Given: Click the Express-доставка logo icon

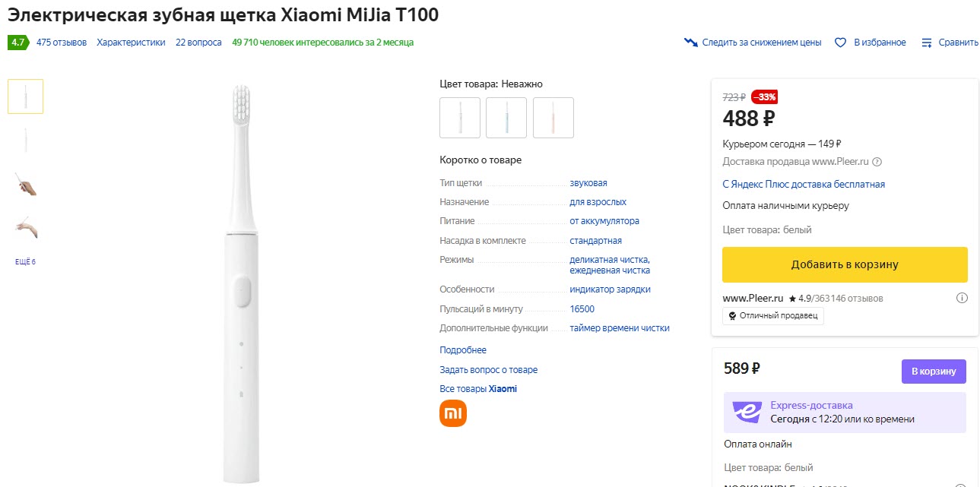Looking at the screenshot, I should [x=748, y=411].
